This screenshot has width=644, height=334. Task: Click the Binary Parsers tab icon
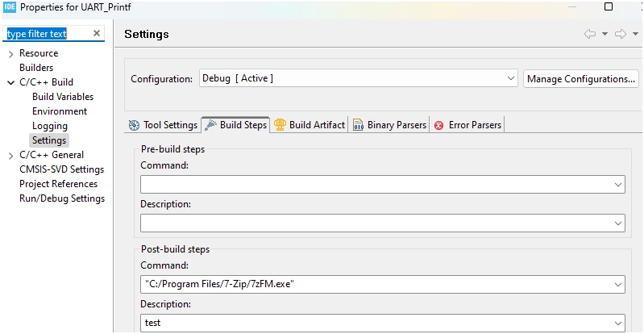[358, 125]
